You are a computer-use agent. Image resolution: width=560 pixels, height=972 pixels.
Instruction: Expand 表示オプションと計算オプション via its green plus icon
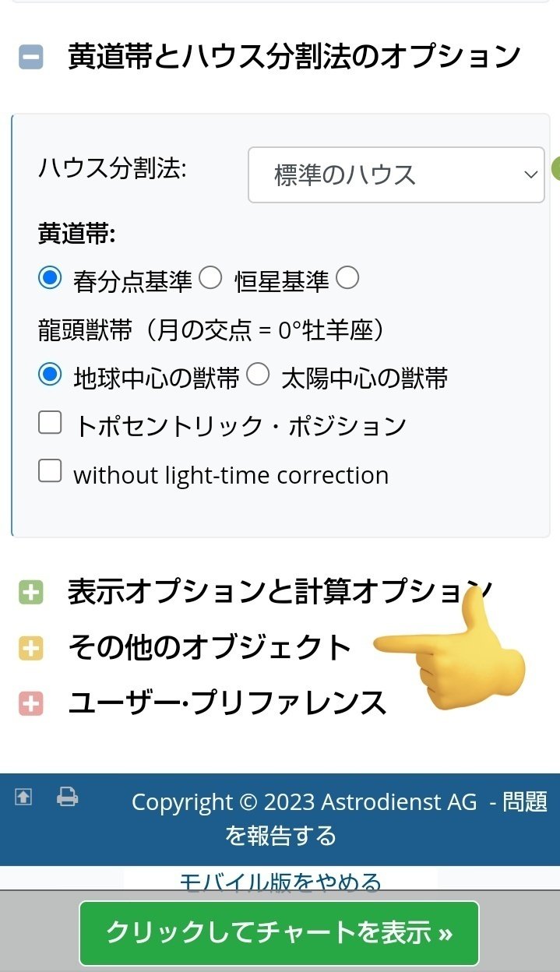30,592
